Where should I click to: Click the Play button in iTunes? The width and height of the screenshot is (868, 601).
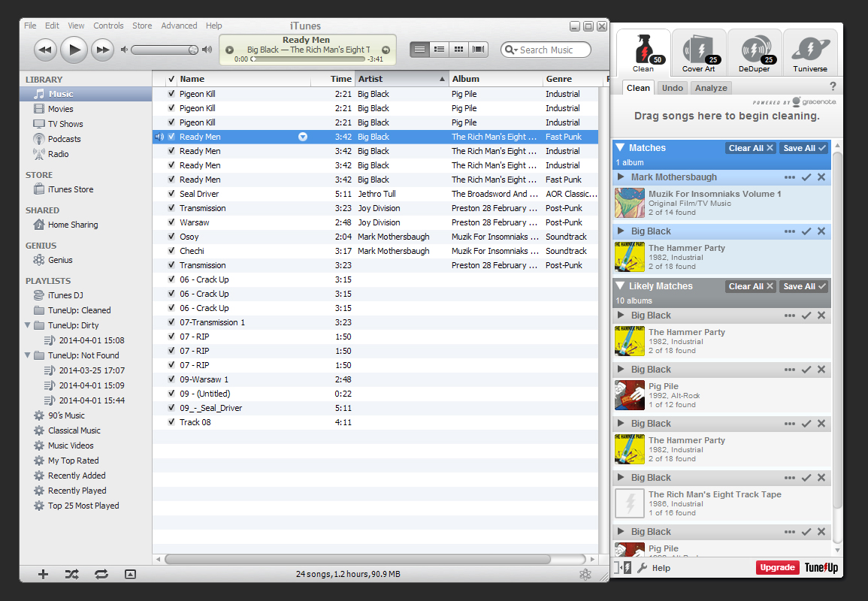74,50
